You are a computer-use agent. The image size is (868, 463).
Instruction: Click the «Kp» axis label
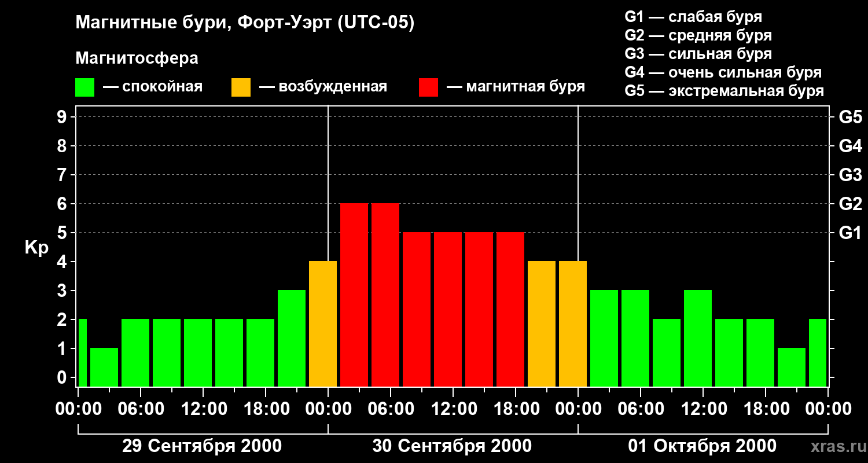pos(36,247)
